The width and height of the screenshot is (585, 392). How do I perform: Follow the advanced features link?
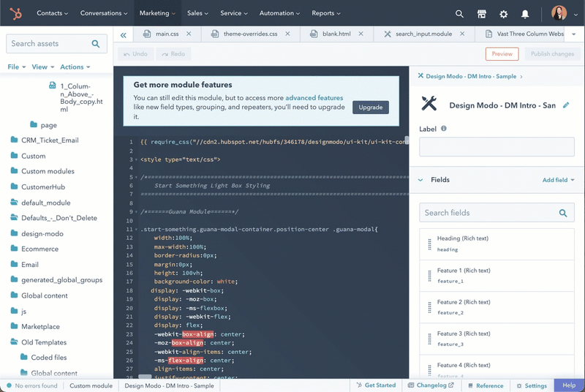pos(314,98)
